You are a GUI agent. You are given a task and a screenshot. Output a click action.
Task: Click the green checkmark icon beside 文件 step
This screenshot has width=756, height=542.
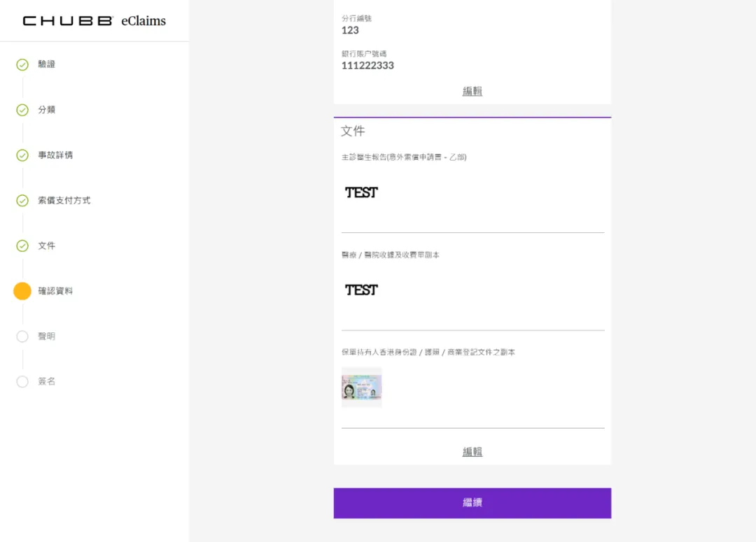(x=22, y=246)
